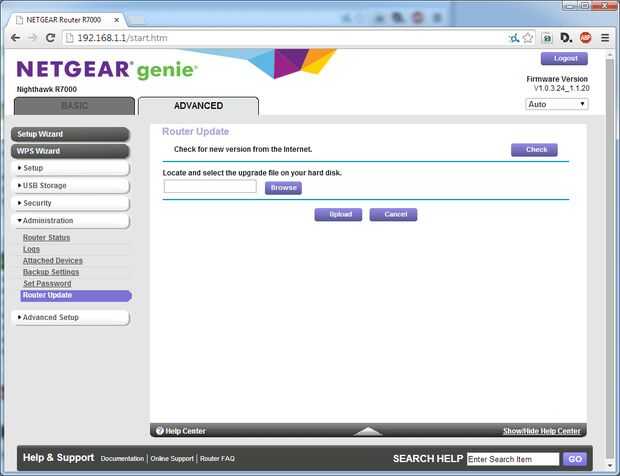Open the Documentation link

pyautogui.click(x=122, y=459)
